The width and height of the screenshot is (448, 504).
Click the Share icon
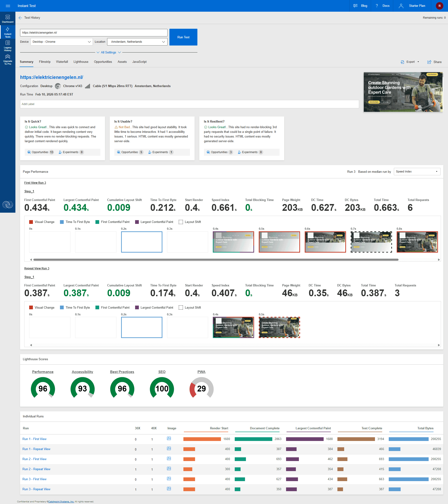pyautogui.click(x=429, y=62)
